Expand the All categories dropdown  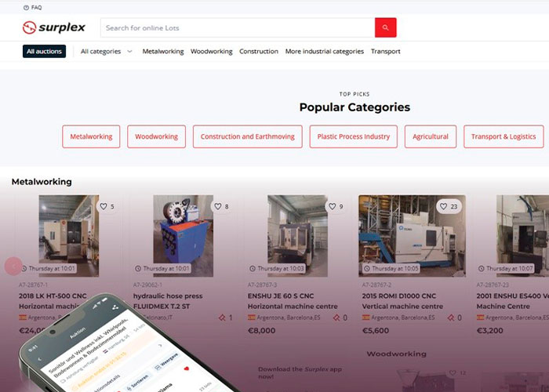107,52
